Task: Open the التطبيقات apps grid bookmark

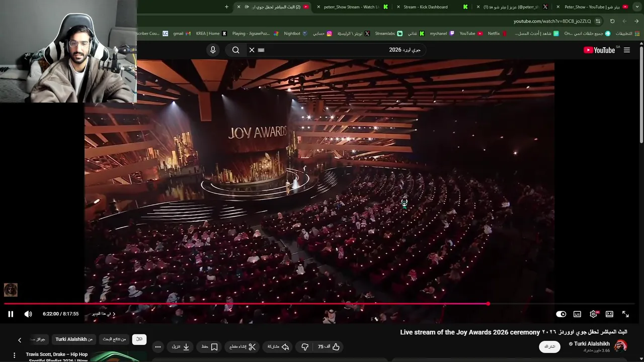Action: (x=627, y=33)
